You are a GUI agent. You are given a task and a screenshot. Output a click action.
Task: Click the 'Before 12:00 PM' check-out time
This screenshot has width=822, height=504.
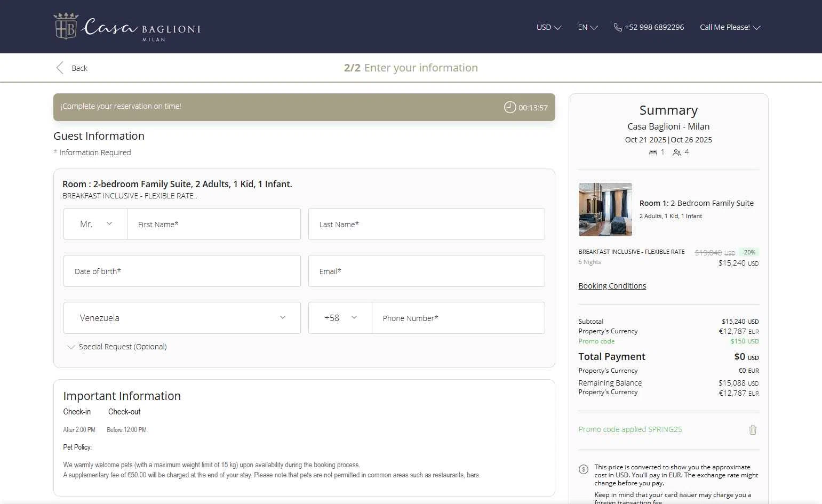pos(126,430)
